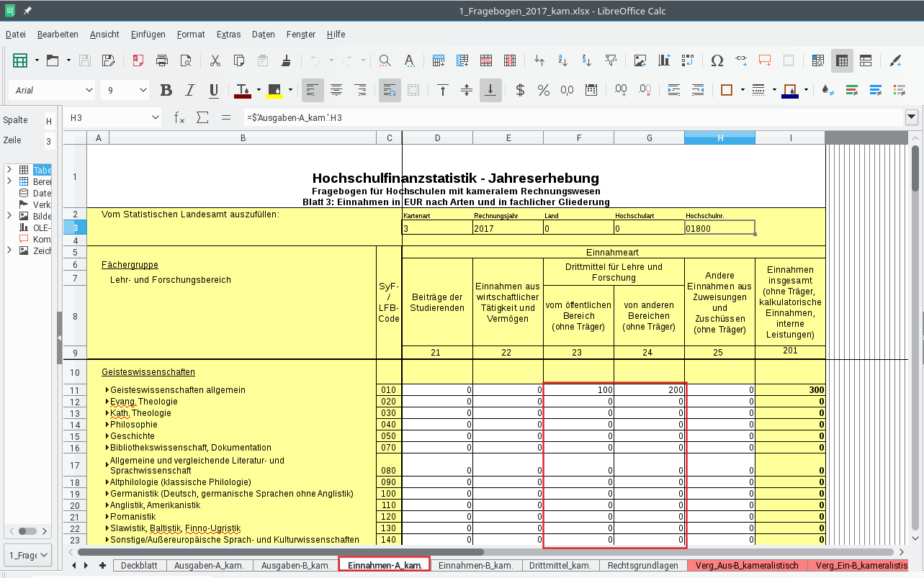924x578 pixels.
Task: Select column H header
Action: click(720, 137)
